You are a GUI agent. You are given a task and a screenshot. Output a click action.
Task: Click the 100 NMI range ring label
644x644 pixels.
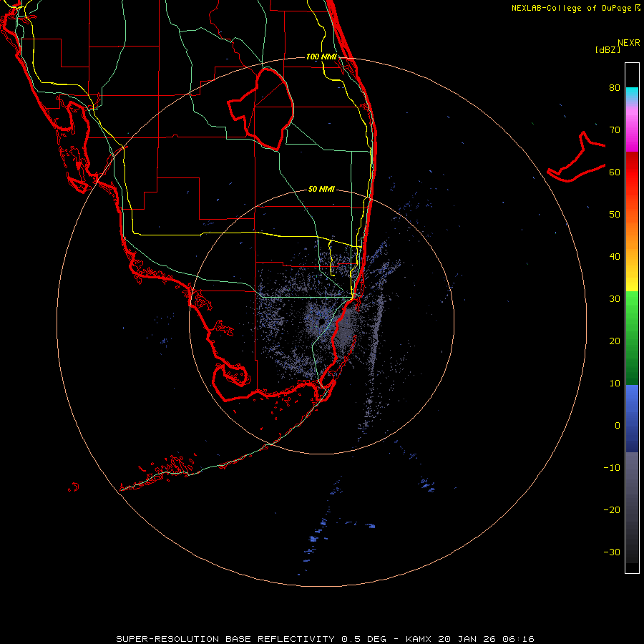[321, 57]
